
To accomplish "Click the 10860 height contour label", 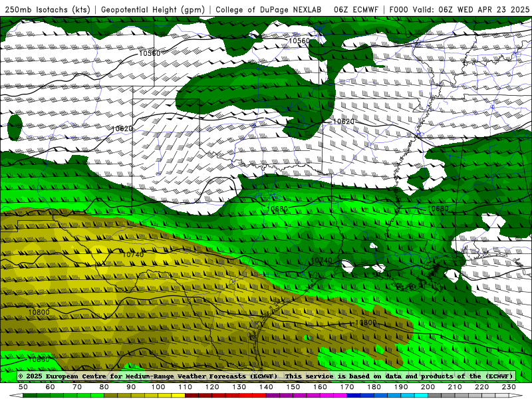I will coord(39,359).
